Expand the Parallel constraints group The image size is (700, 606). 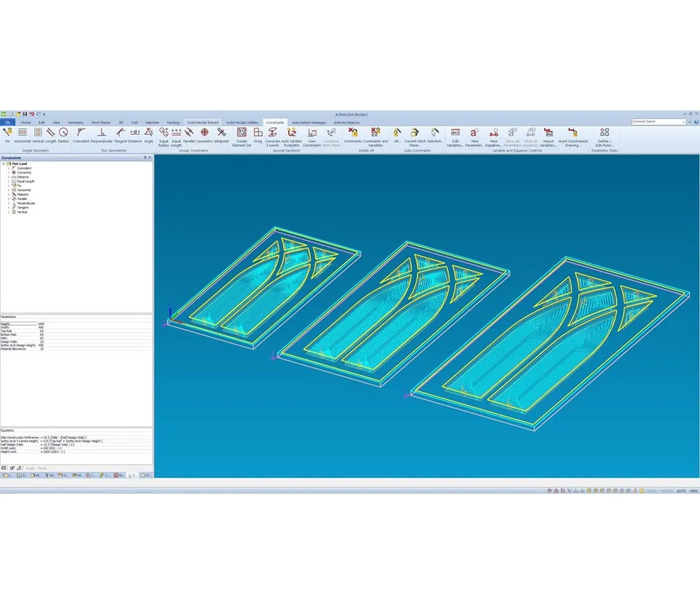(9, 199)
